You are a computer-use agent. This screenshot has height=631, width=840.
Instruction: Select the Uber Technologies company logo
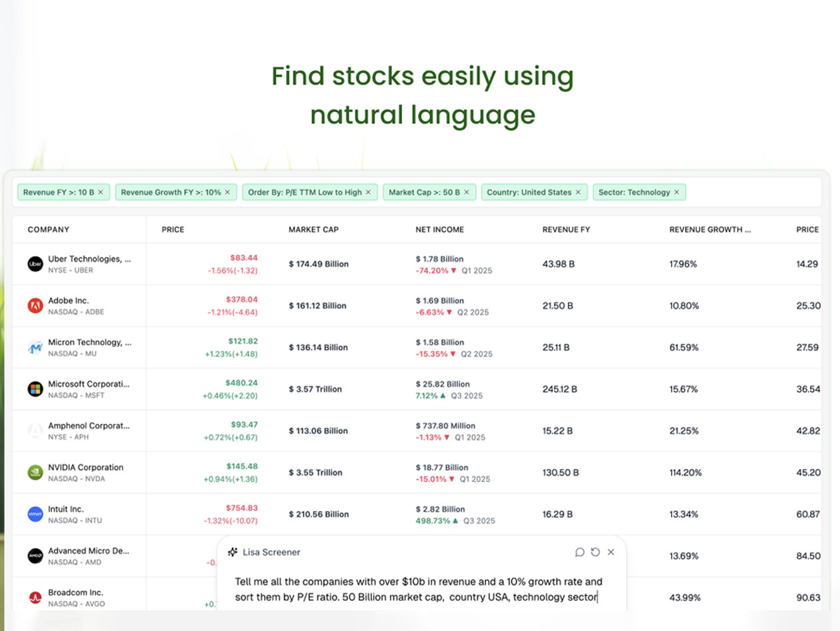35,264
